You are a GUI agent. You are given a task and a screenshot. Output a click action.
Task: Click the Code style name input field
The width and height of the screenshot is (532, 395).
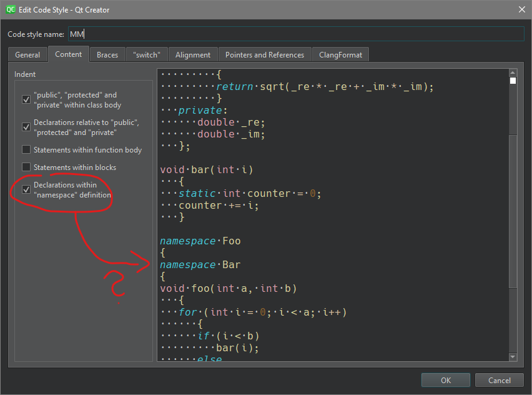point(296,34)
